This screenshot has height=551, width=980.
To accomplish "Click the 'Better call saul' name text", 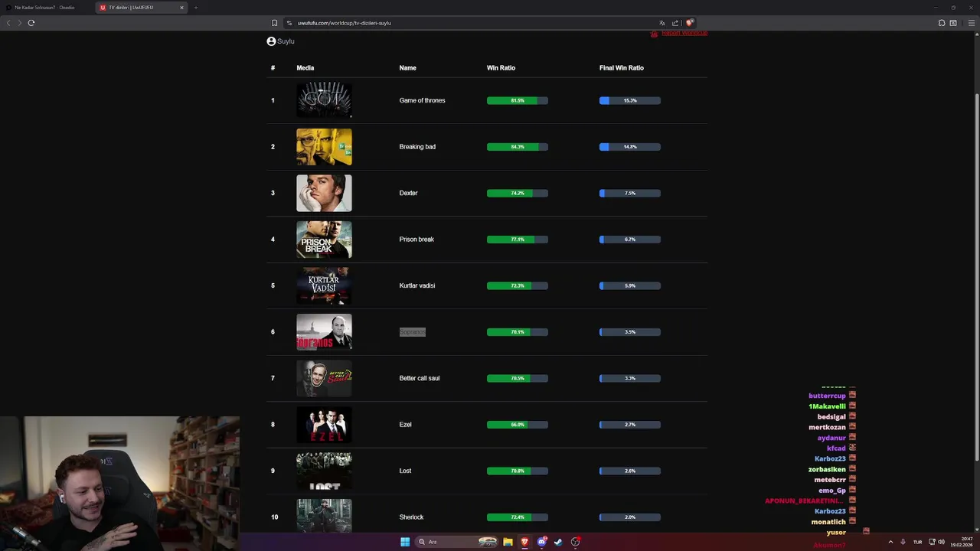I will click(x=420, y=378).
